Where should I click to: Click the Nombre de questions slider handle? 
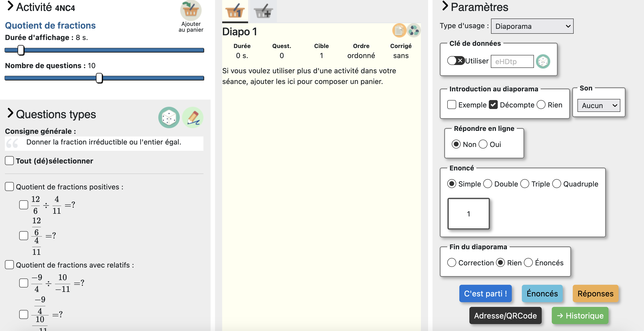coord(99,78)
